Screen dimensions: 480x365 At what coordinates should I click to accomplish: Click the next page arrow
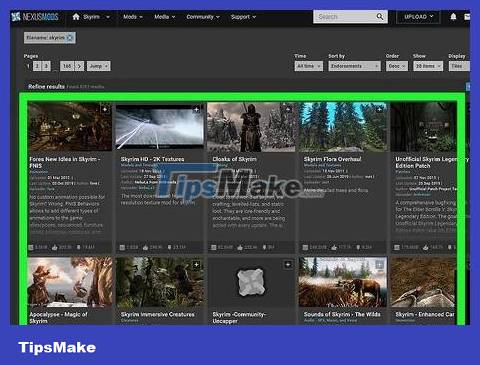[79, 66]
